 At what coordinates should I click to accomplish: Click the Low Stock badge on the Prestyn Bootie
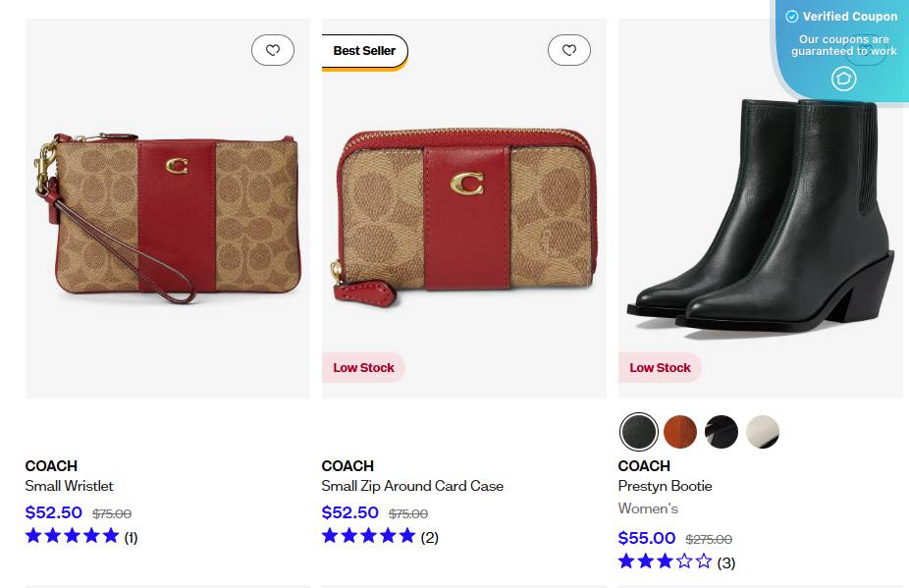coord(660,367)
